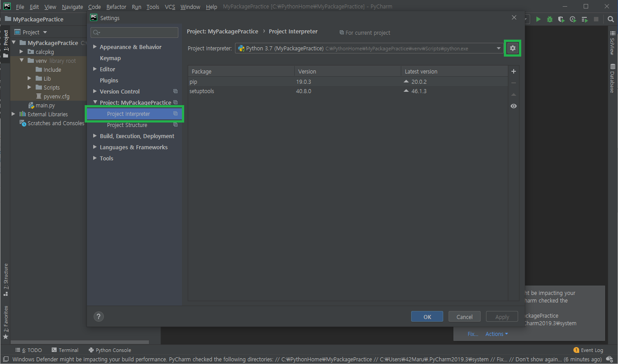Select the setuptools package row

coord(348,91)
